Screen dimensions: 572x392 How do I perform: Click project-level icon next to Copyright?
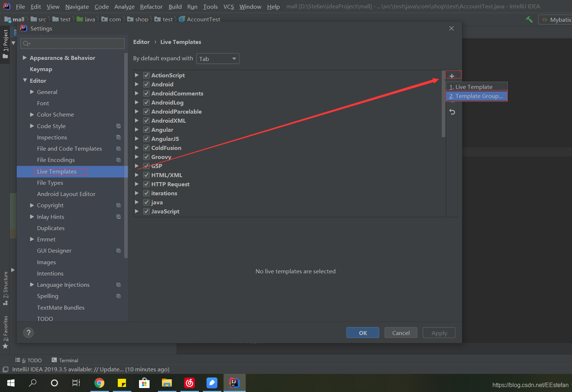click(x=118, y=205)
